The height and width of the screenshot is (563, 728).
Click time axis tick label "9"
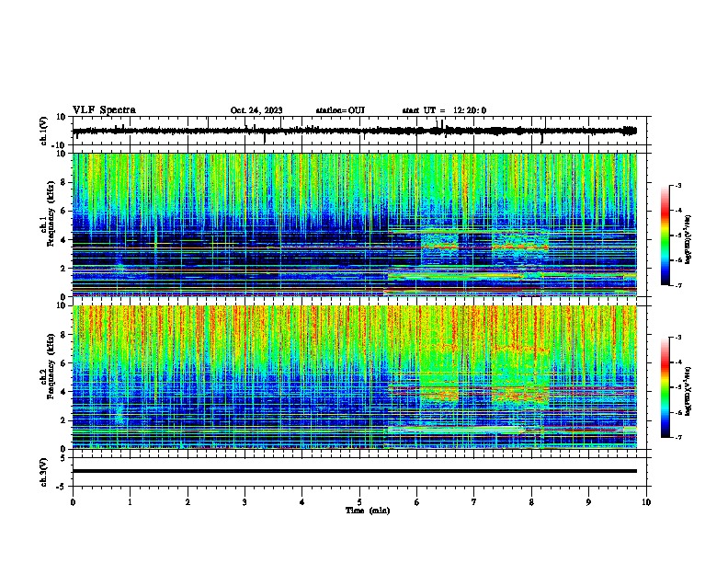(588, 502)
